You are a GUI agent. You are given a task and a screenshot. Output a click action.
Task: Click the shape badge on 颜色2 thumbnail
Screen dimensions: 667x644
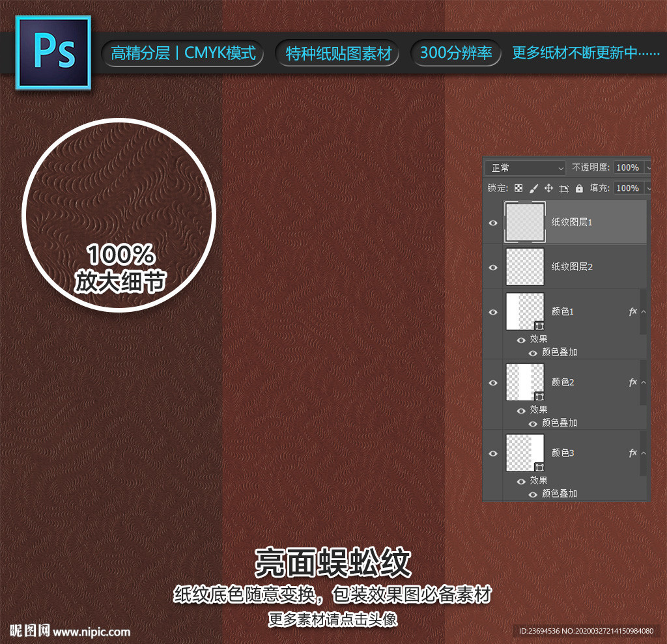coord(539,397)
